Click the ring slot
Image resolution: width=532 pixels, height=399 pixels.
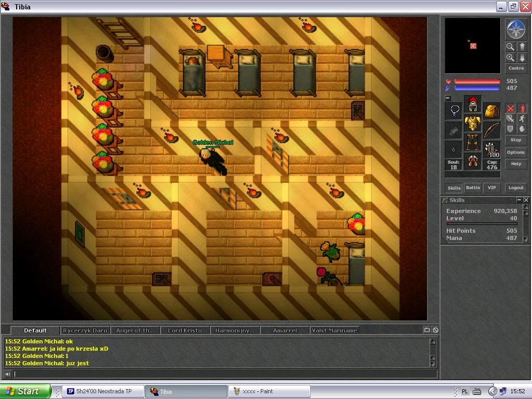tap(454, 150)
